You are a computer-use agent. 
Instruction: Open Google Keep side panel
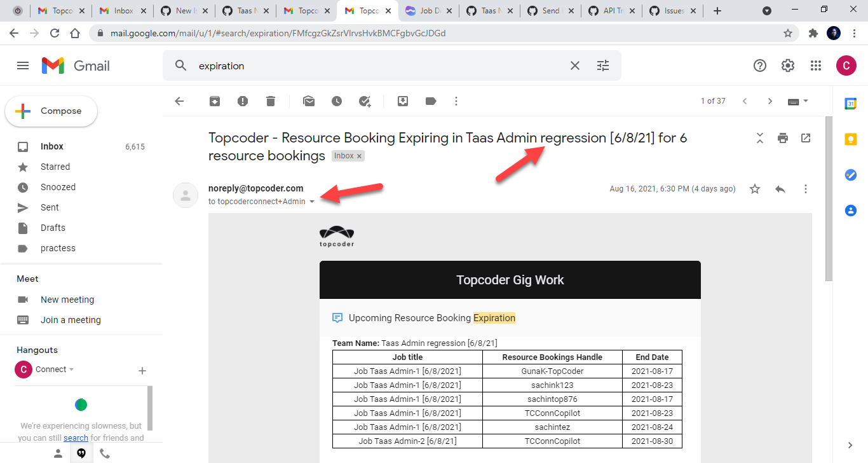click(851, 139)
